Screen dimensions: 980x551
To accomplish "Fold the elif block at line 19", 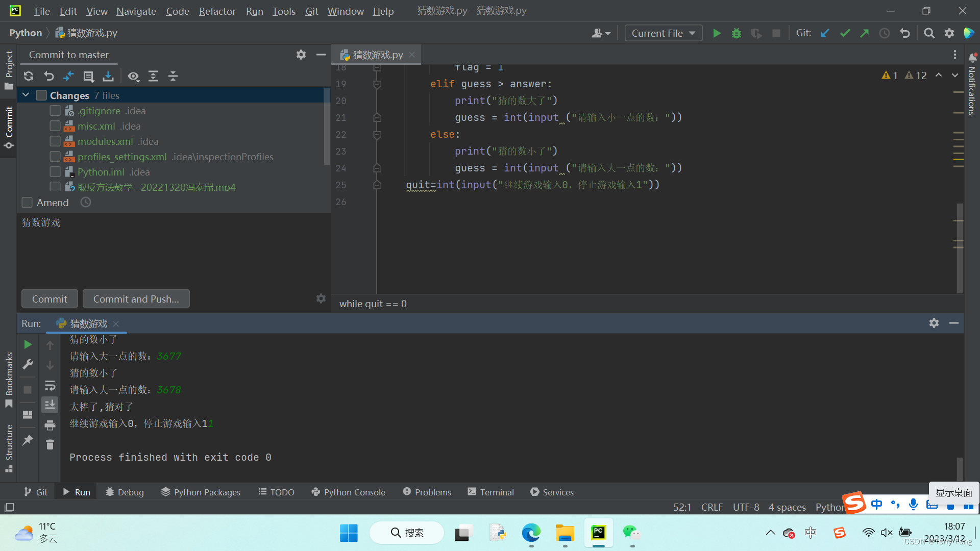I will point(377,84).
